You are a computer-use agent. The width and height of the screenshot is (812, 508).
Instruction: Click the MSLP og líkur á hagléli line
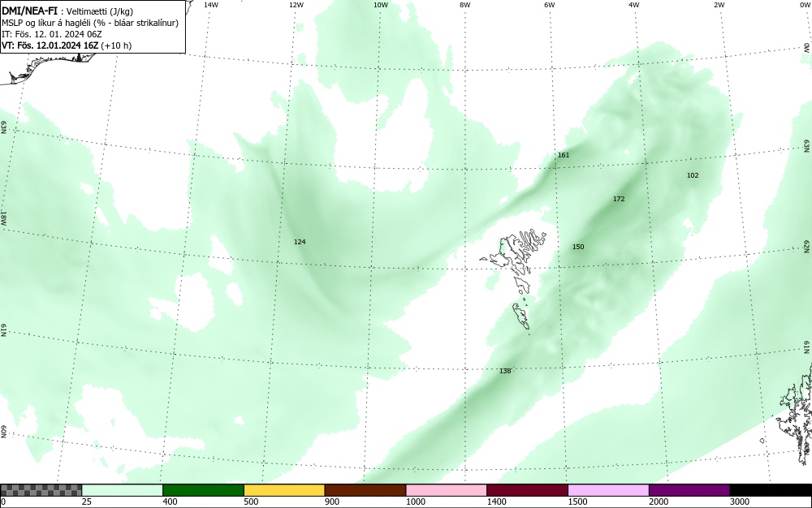90,23
